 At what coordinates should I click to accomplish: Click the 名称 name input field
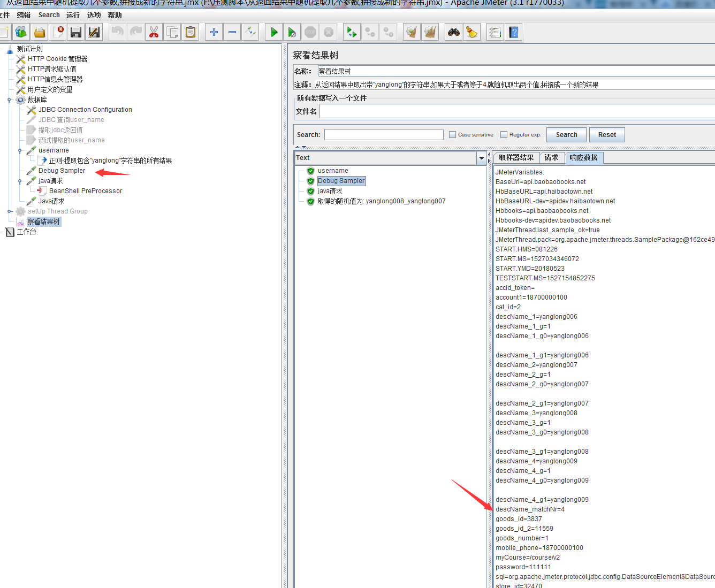coord(516,71)
